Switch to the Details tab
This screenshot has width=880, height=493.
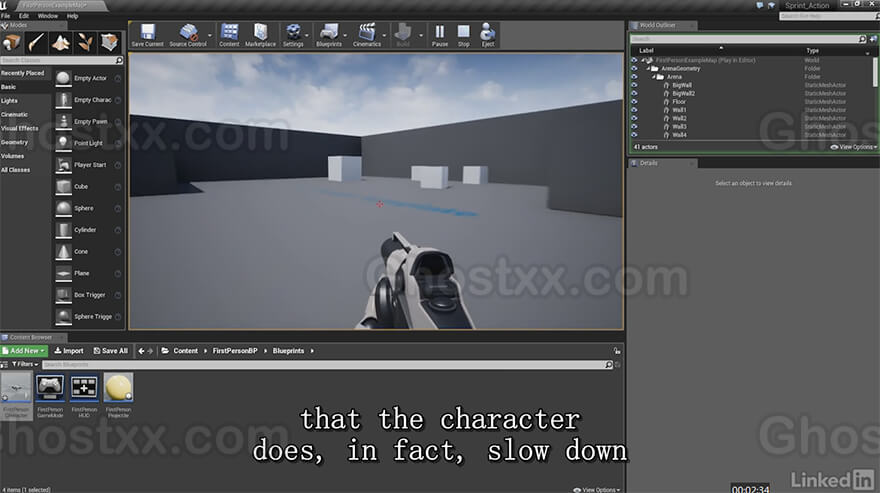pos(662,163)
